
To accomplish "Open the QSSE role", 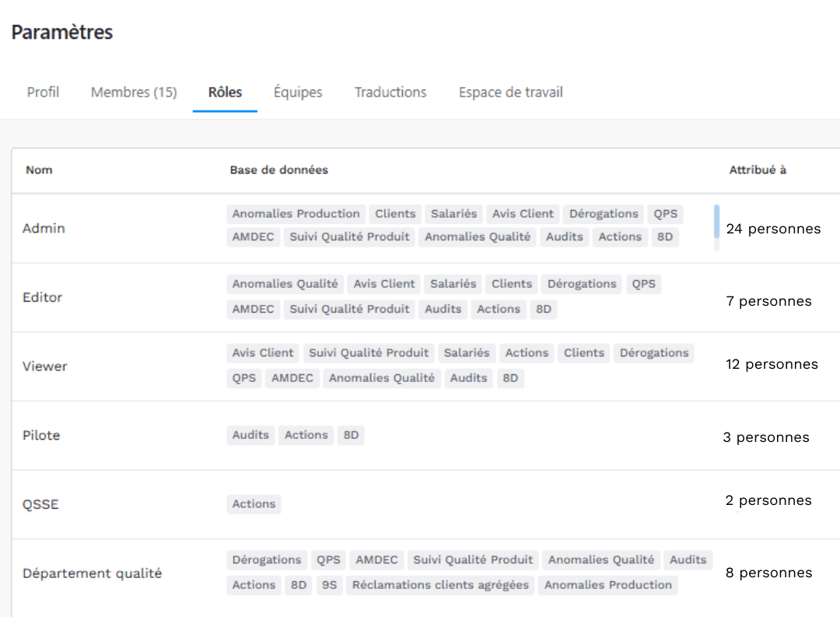I will pos(40,504).
